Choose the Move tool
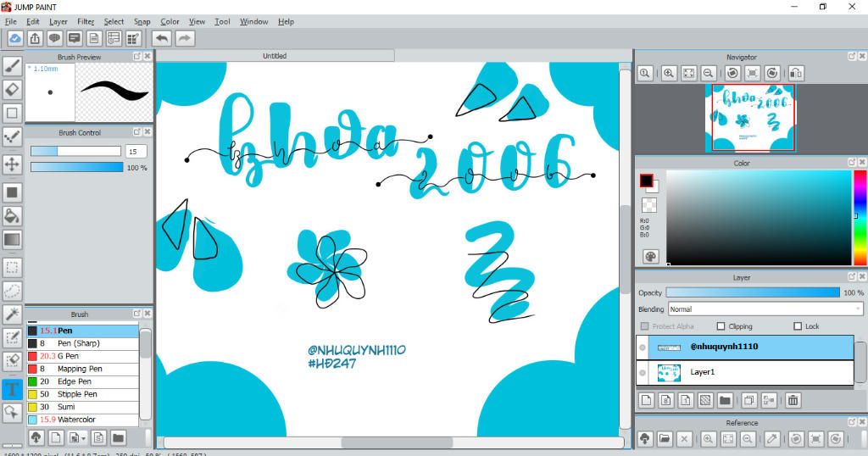This screenshot has width=868, height=456. pyautogui.click(x=12, y=164)
